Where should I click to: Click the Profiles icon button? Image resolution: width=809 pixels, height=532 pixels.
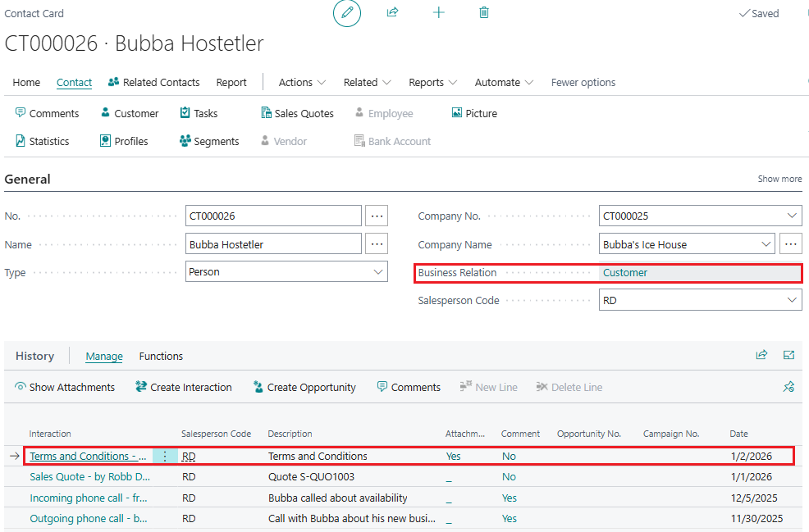point(105,141)
